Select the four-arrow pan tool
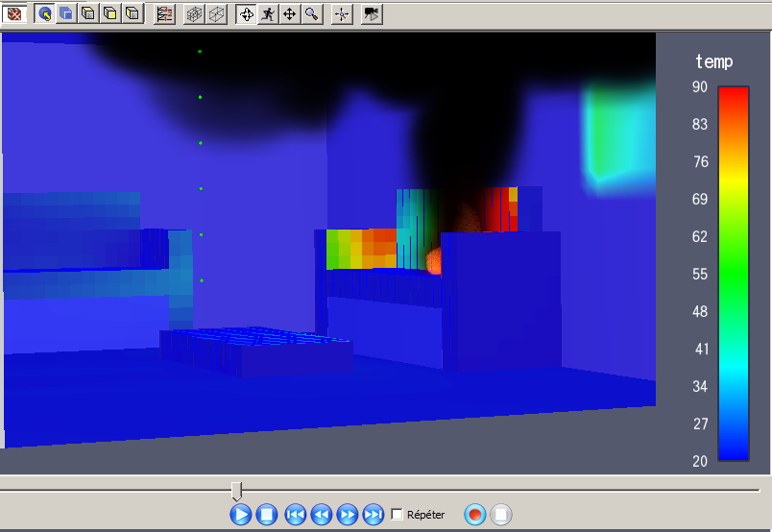The image size is (772, 532). click(290, 14)
